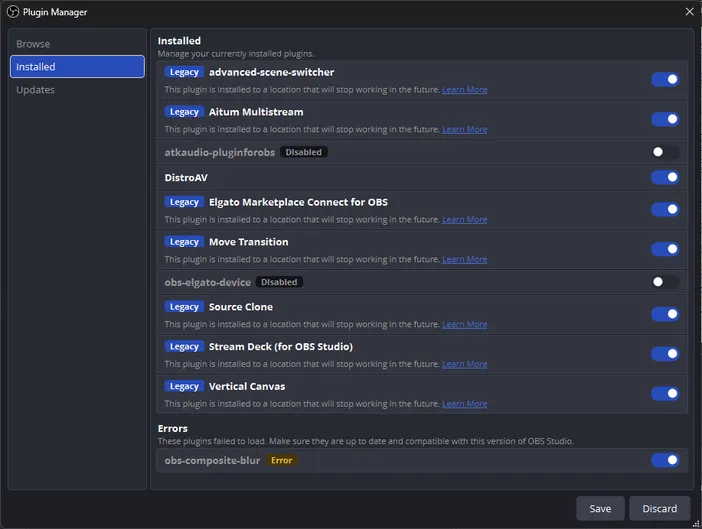
Task: Click the DistroAV plugin name
Action: click(x=186, y=178)
